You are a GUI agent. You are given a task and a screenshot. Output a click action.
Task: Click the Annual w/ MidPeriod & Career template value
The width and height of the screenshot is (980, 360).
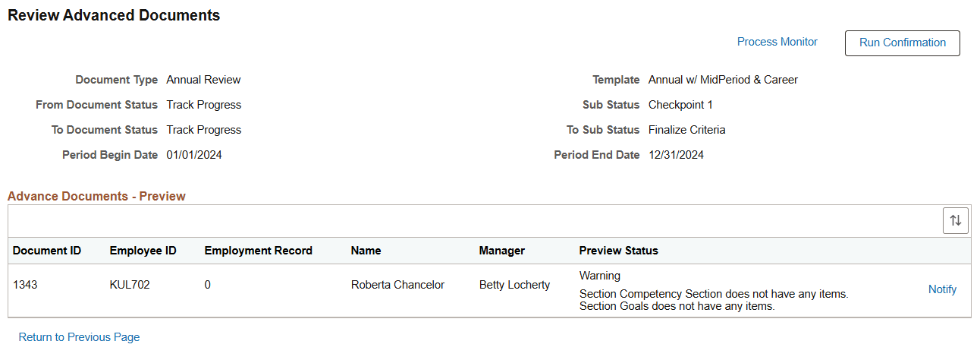(722, 80)
